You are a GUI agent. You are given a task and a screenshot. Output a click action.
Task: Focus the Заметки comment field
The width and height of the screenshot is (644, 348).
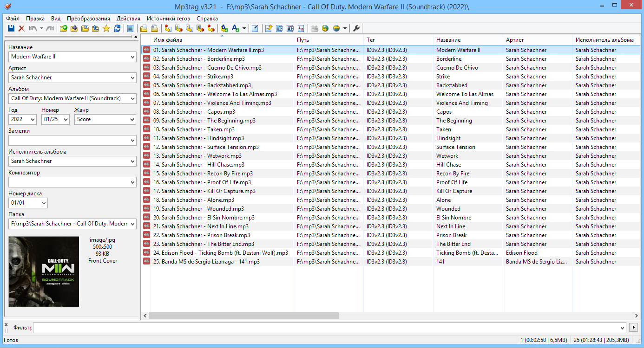(72, 140)
